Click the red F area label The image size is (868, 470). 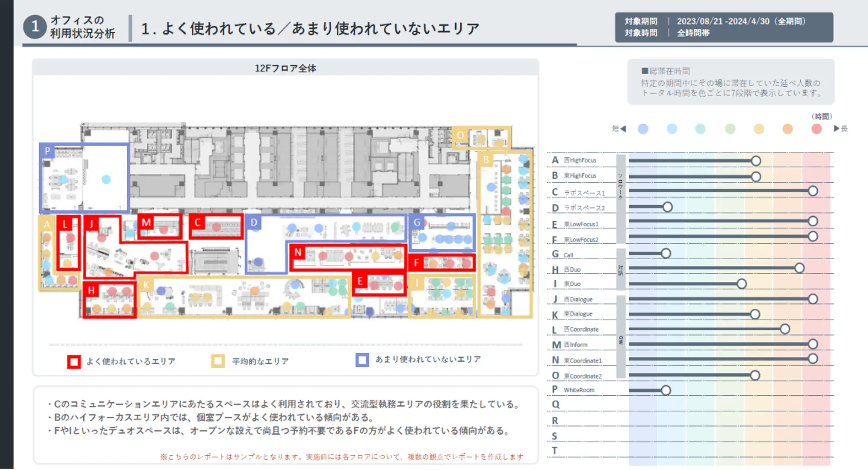click(417, 262)
